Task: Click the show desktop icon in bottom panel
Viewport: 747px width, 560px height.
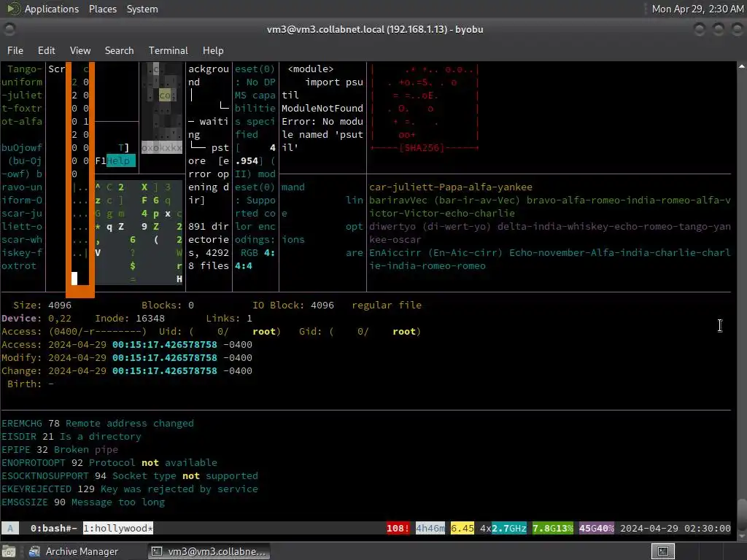Action: pyautogui.click(x=9, y=551)
